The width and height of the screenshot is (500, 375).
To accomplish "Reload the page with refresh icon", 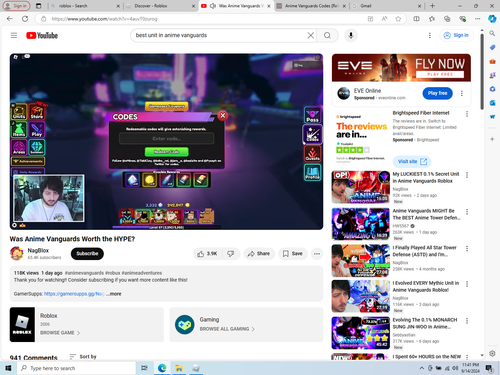I will pos(25,19).
